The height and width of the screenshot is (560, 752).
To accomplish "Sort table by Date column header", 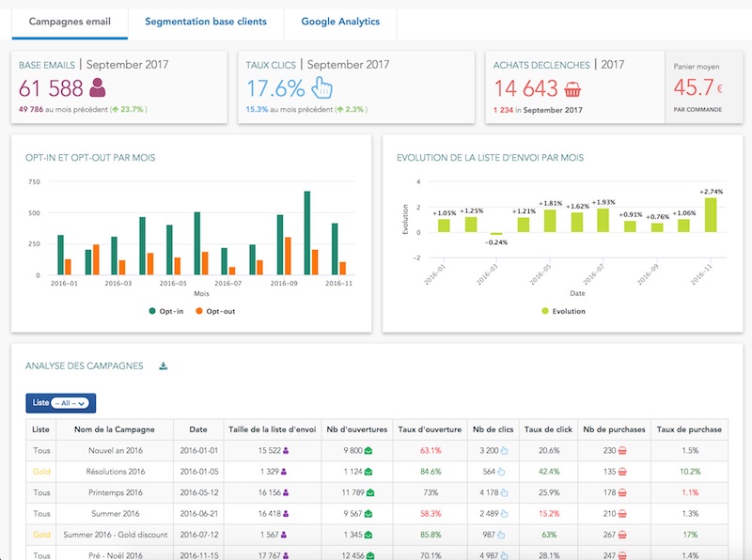I will 198,429.
